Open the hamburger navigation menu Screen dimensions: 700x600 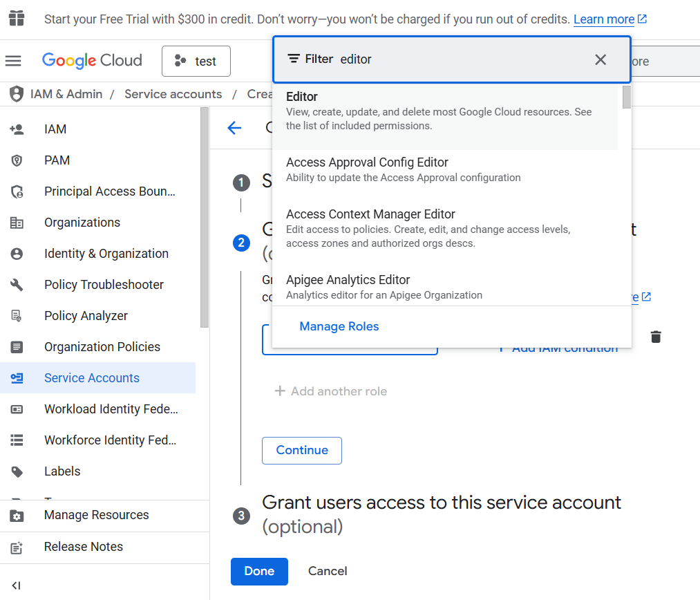tap(13, 61)
